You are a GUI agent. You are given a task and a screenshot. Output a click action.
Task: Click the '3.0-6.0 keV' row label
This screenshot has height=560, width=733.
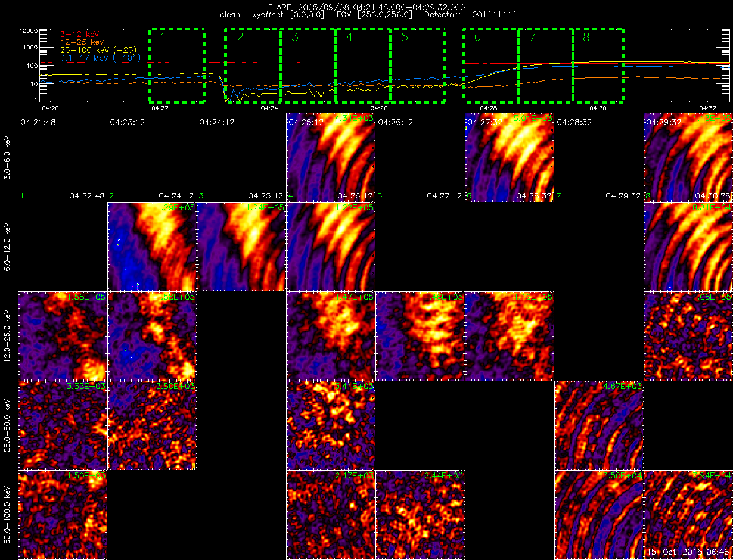click(7, 157)
